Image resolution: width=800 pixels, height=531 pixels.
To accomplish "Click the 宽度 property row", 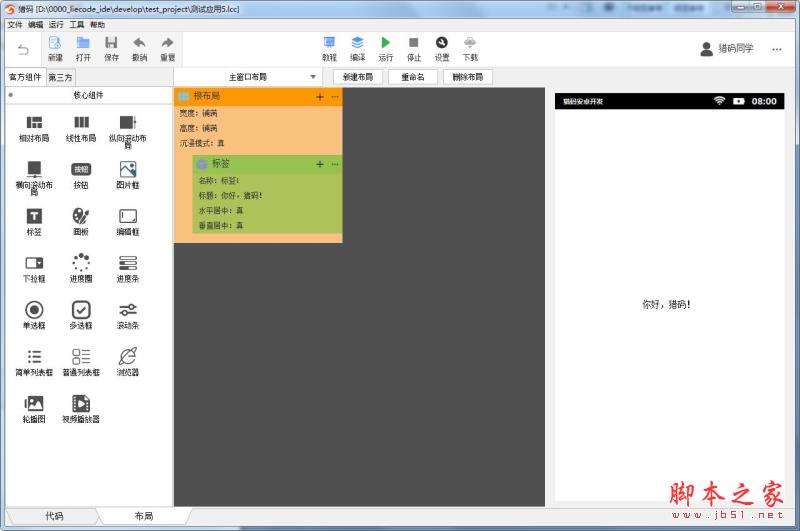I will [258, 113].
